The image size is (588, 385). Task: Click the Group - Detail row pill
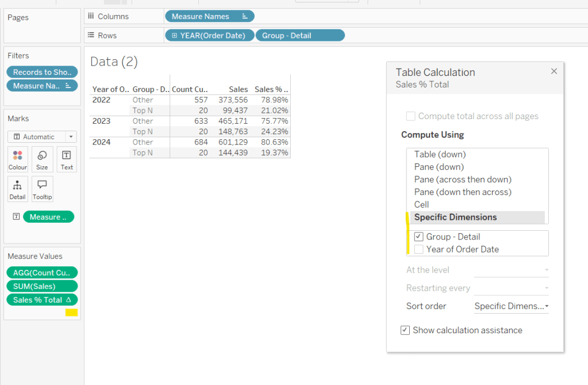click(299, 36)
